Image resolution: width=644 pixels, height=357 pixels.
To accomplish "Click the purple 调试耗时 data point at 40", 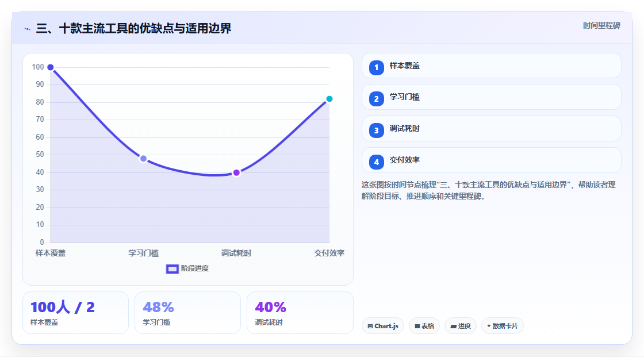I will coord(236,172).
